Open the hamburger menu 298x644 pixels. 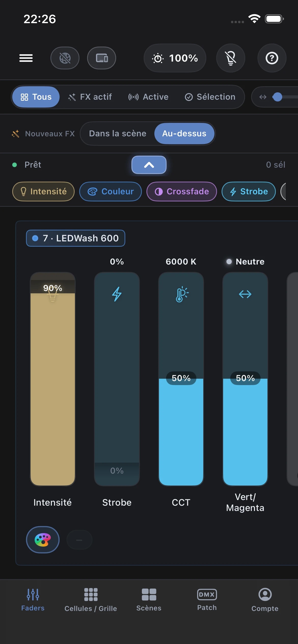[26, 58]
